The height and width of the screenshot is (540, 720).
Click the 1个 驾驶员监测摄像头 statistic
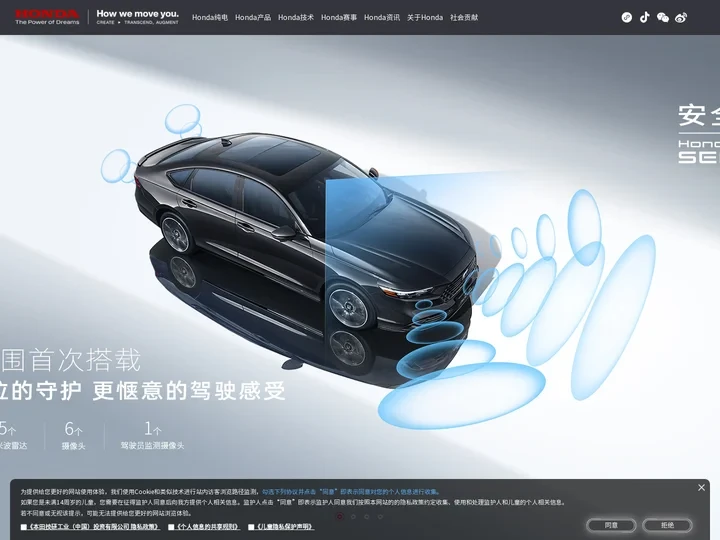[x=152, y=435]
